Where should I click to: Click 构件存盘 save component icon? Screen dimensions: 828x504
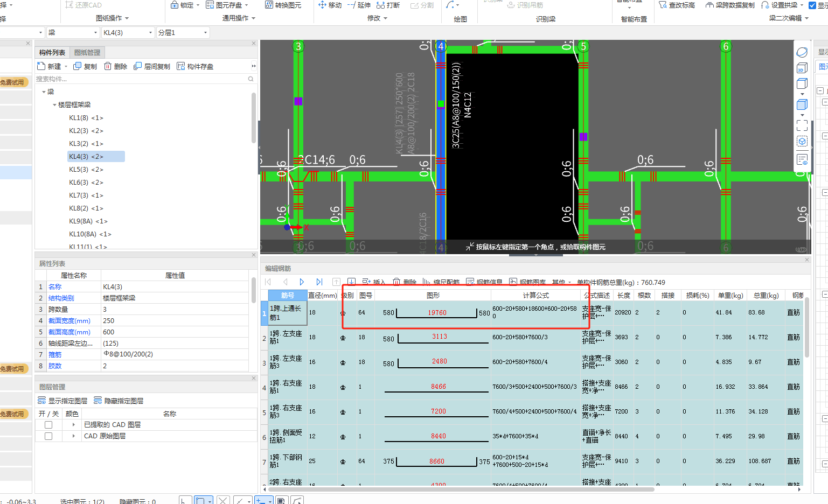(181, 66)
